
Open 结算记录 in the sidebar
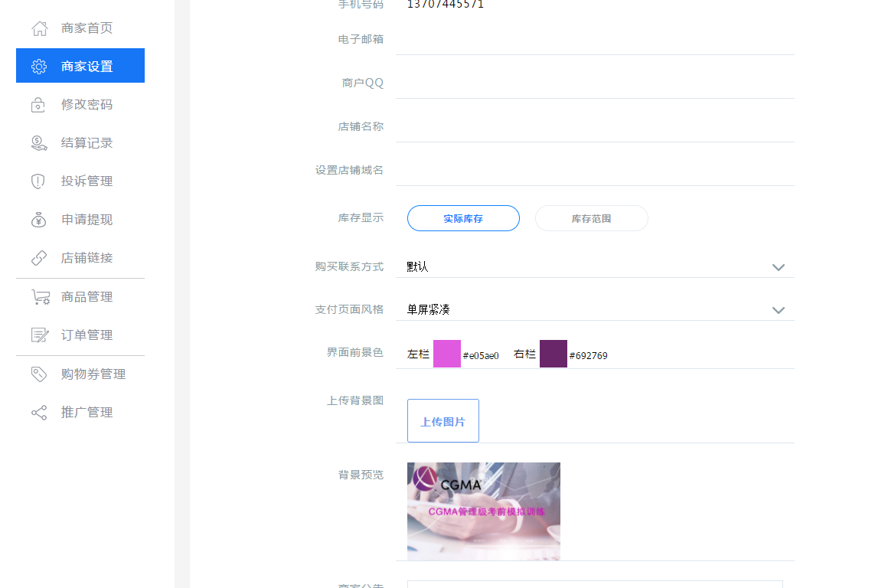[x=80, y=143]
